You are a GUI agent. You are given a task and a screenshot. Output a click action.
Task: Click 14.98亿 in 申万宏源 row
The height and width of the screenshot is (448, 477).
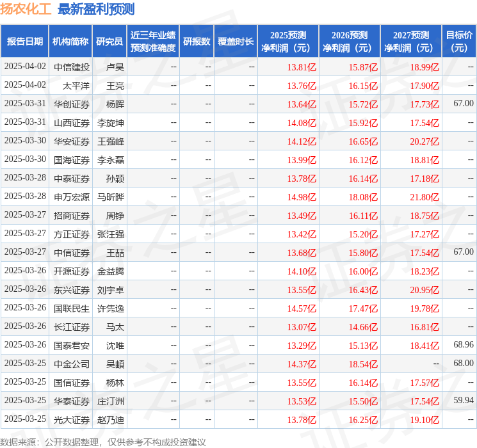click(x=302, y=197)
